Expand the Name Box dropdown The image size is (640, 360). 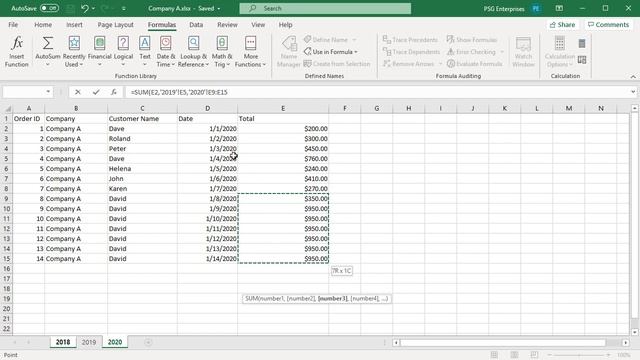(48, 92)
